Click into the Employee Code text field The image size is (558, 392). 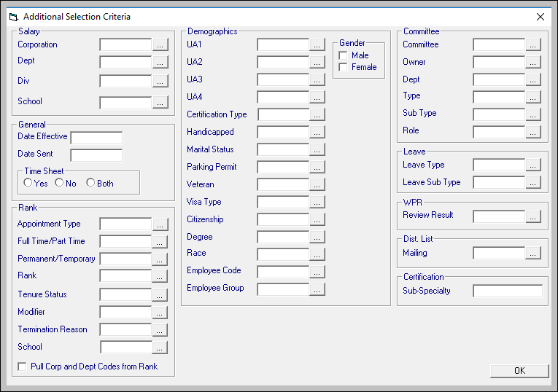pyautogui.click(x=283, y=272)
